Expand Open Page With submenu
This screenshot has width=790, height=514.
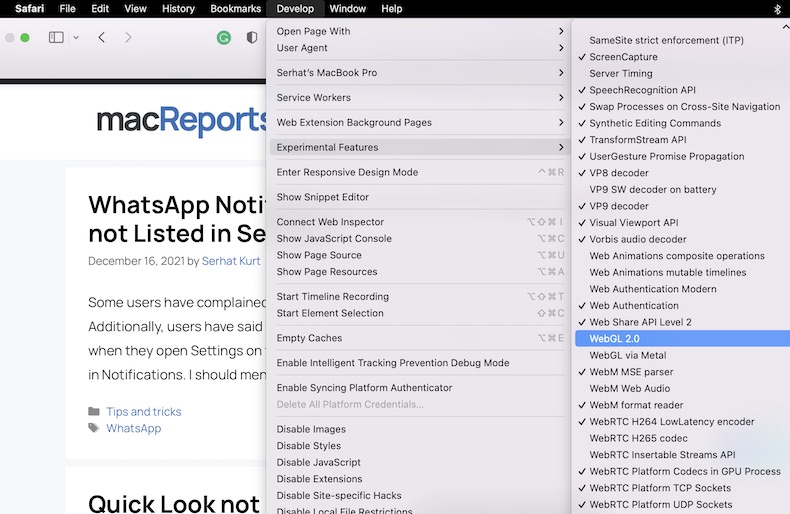tap(420, 31)
